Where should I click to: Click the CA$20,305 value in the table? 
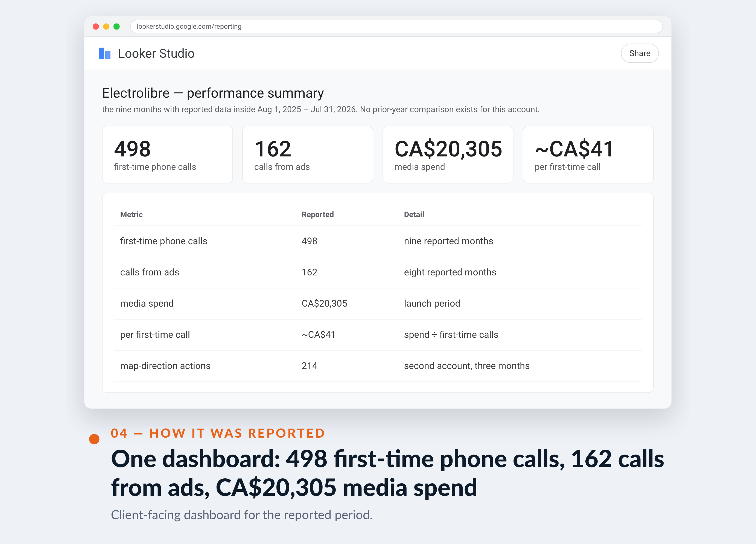324,304
